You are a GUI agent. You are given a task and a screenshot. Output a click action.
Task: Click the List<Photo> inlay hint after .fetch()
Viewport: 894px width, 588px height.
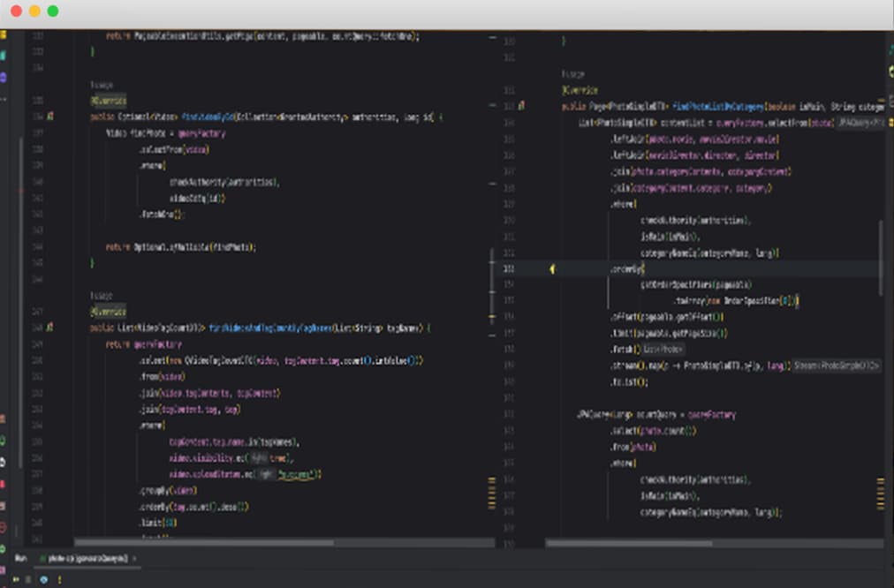tap(663, 350)
